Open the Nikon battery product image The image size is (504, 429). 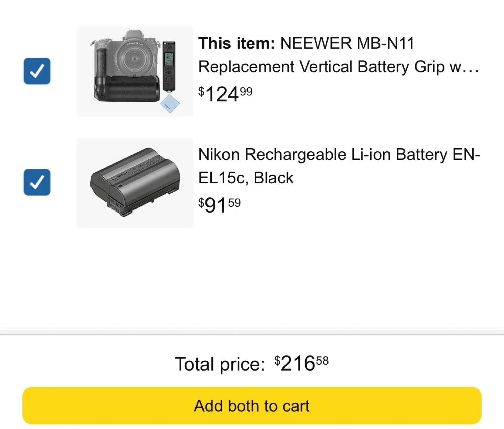pos(135,183)
